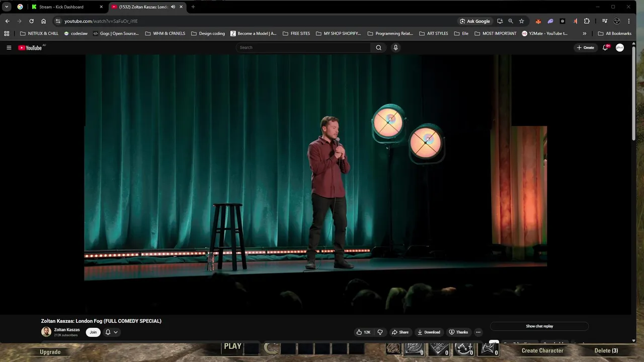Click Create Character in game window
644x362 pixels.
[x=542, y=350]
